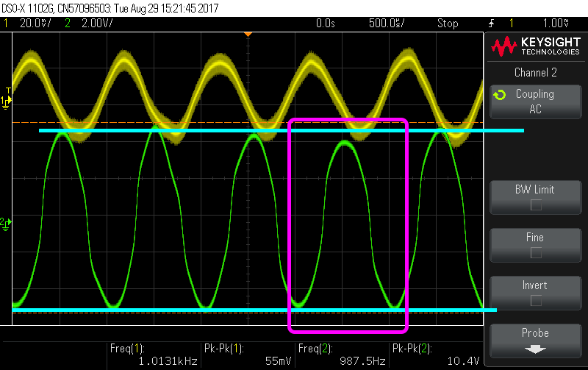Toggle the Fine vertical adjustment checkbox
Viewport: 588px width, 370px height.
tap(535, 252)
